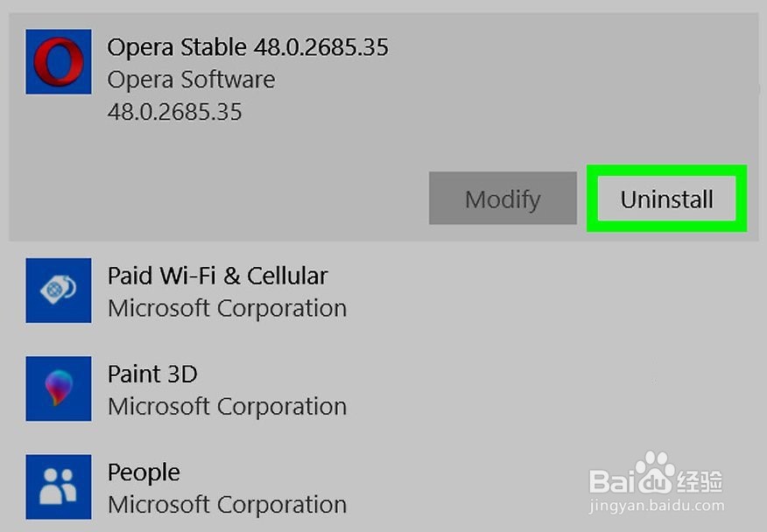Click empty area left of the Modify button
Screen dimensions: 767x532
219,199
